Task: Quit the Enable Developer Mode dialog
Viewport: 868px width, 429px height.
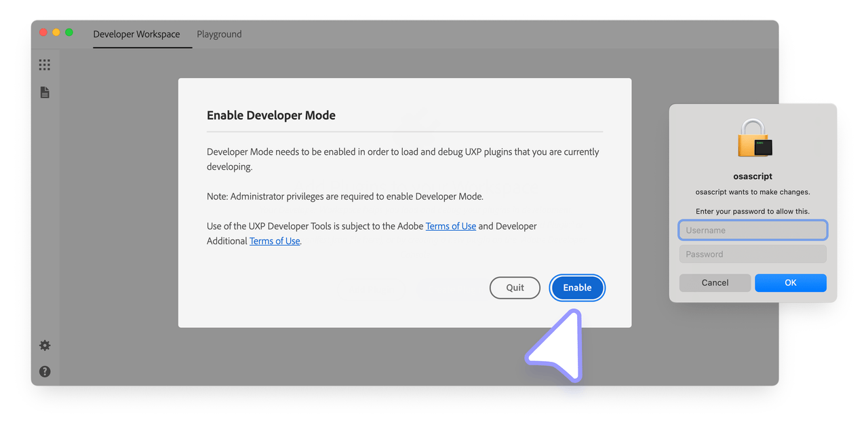Action: 515,287
